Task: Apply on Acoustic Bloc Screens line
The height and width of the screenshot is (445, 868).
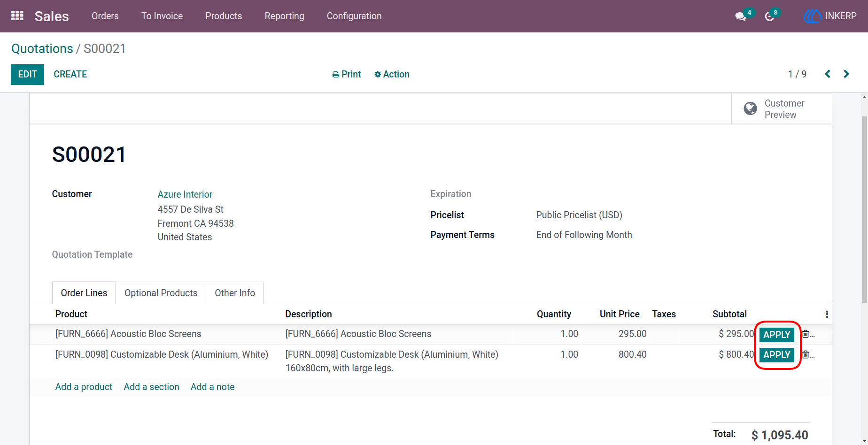Action: click(x=776, y=335)
